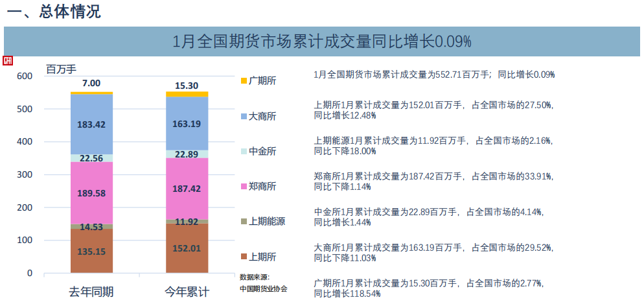Select the pink 郑商所 legend swatch
Screen dimensions: 644x304
point(244,187)
